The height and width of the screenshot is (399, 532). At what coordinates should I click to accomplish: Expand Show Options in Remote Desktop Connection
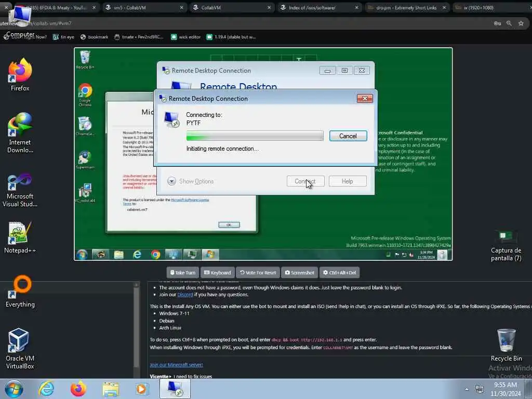pos(190,181)
